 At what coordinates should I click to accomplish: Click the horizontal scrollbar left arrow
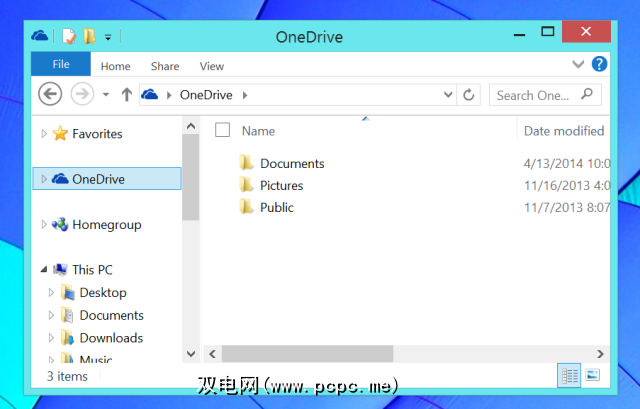coord(213,354)
